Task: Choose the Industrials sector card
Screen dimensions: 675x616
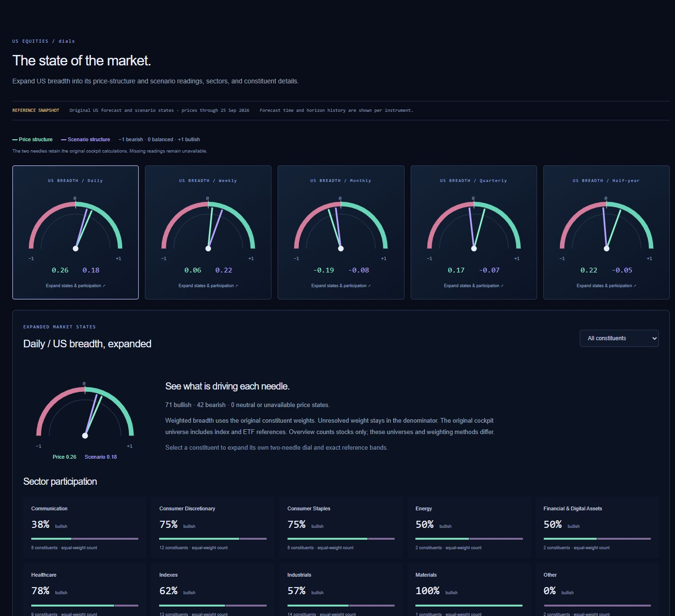Action: 341,590
